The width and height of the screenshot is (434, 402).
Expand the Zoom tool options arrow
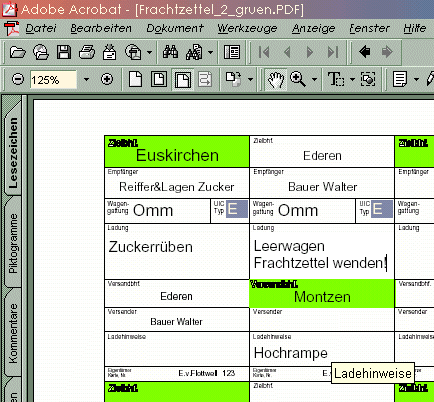314,79
